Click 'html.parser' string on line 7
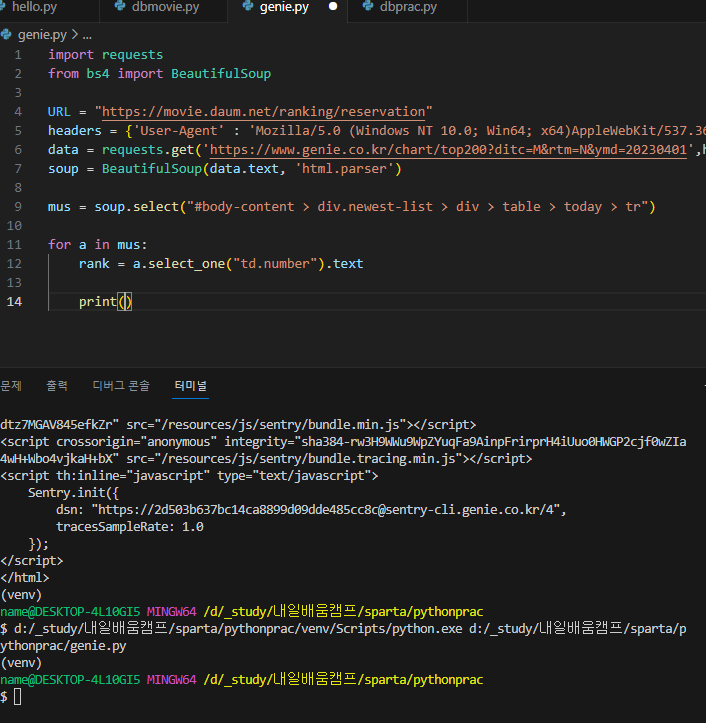 [344, 169]
